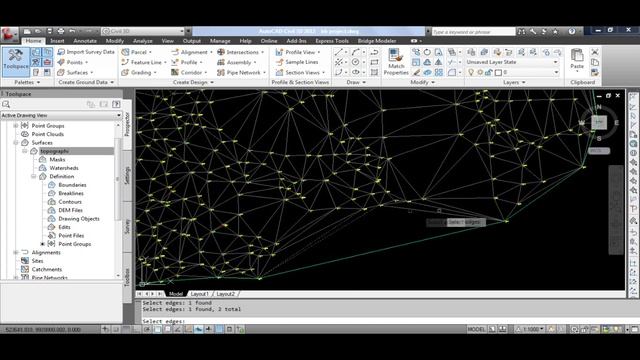The width and height of the screenshot is (640, 360).
Task: Expand the Layers panel
Action: (x=513, y=82)
